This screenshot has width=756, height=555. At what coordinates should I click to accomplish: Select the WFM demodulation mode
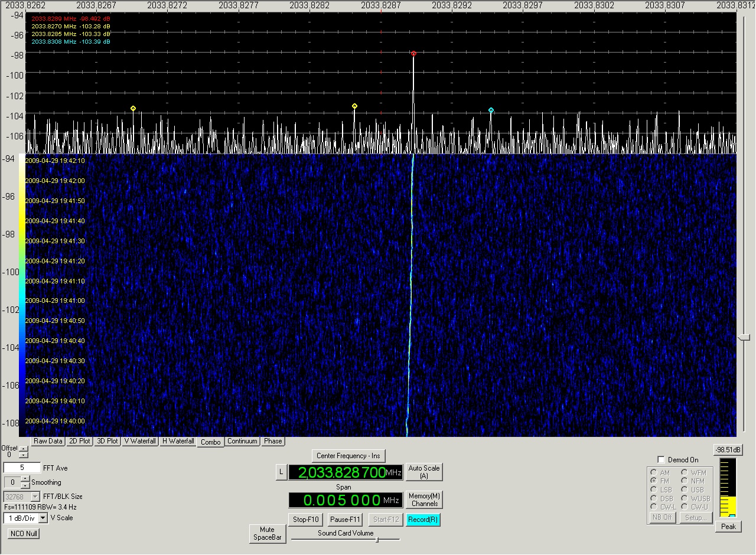(685, 472)
